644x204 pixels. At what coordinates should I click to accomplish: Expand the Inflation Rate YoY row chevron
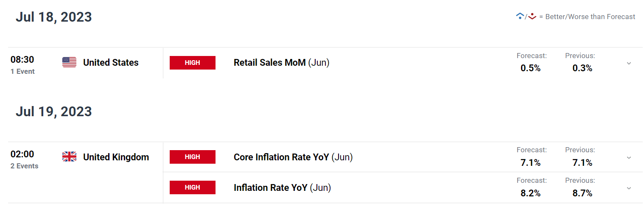[x=629, y=188]
